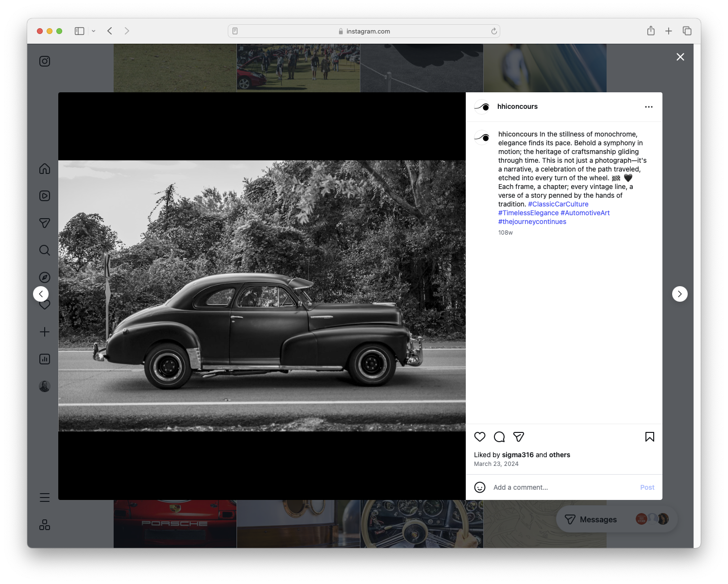Click the Post button to submit comment
The image size is (728, 584).
pyautogui.click(x=647, y=487)
